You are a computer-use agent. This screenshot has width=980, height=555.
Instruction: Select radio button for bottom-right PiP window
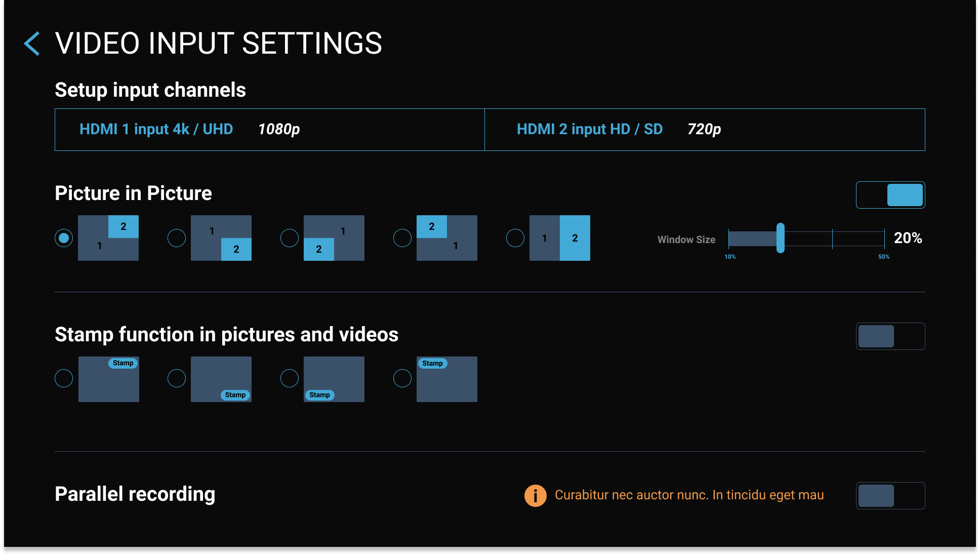[x=177, y=238]
